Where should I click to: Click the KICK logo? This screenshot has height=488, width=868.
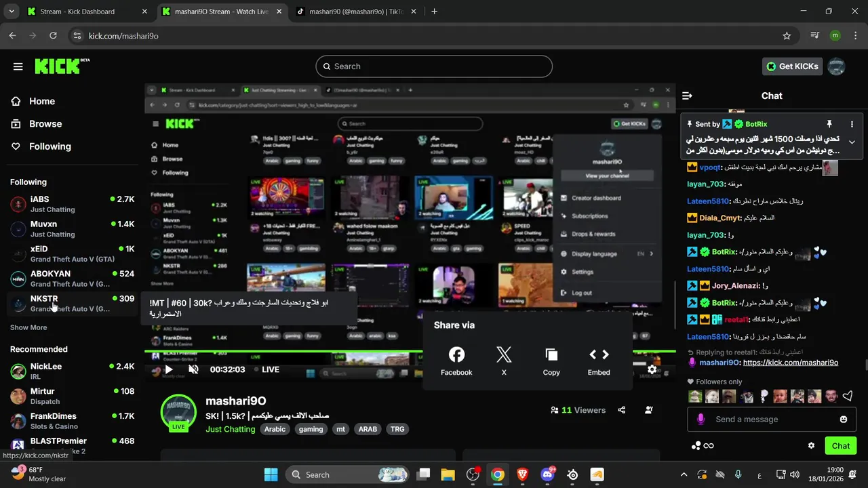(x=62, y=66)
